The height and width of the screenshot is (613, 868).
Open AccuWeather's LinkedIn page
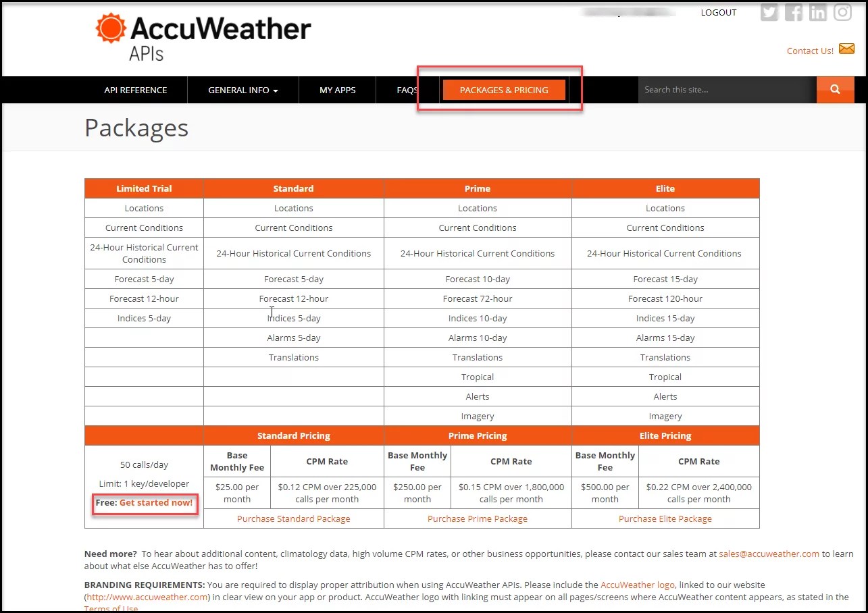tap(818, 12)
